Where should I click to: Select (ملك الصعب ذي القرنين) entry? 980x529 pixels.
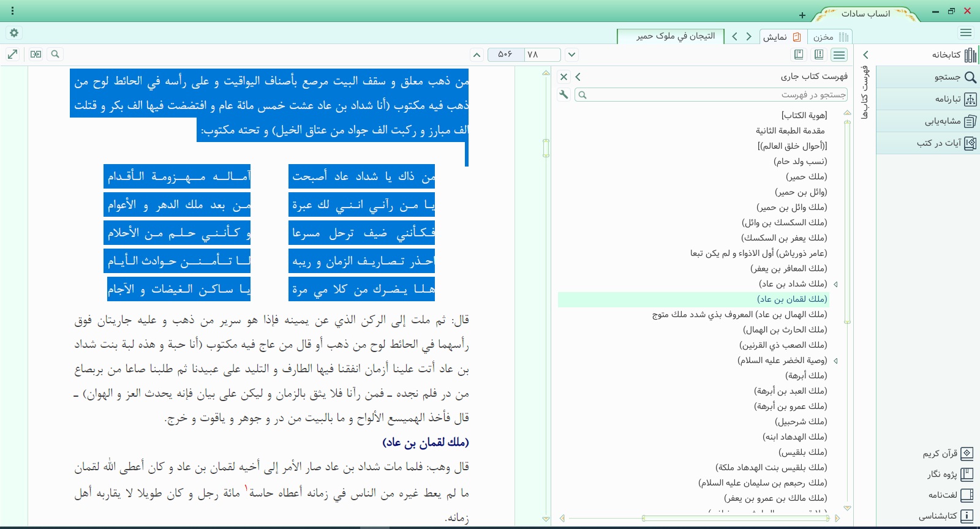click(x=783, y=345)
